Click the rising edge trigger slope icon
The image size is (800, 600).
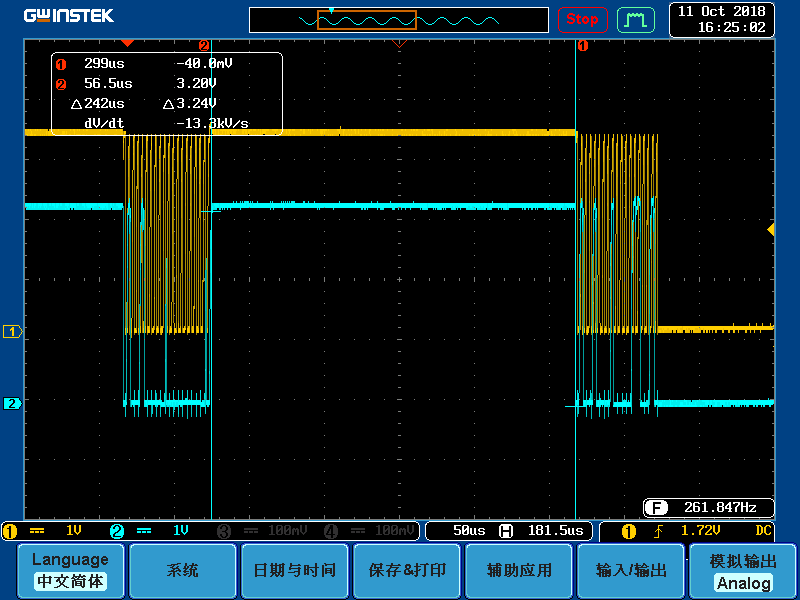click(658, 532)
